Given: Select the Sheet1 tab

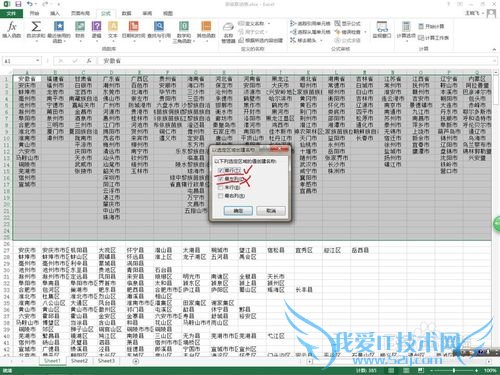Looking at the screenshot, I should (x=52, y=361).
